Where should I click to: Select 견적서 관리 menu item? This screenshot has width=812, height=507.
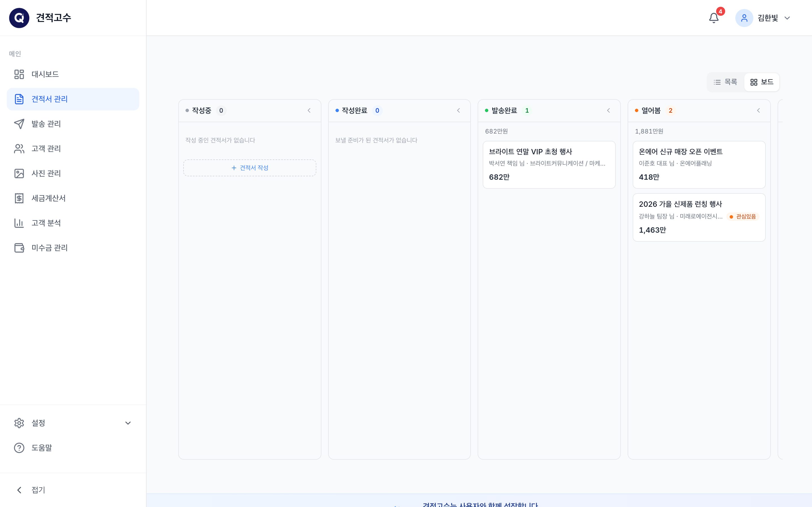73,99
